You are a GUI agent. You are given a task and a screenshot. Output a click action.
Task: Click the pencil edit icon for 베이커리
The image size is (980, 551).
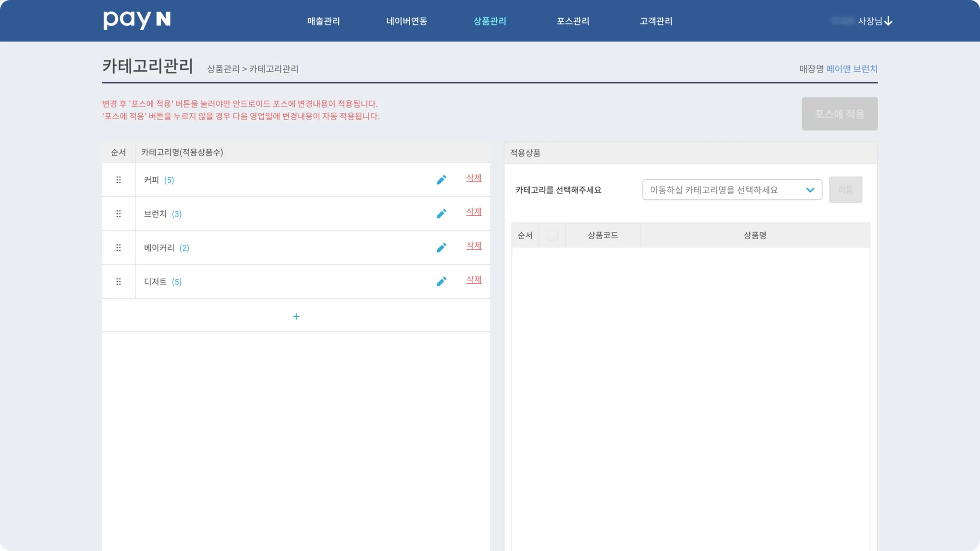click(x=441, y=248)
